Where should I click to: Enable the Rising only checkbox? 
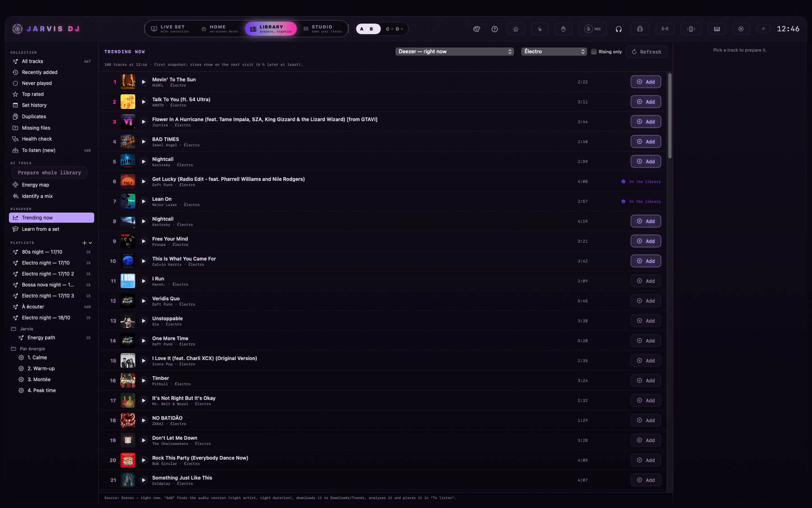point(594,51)
